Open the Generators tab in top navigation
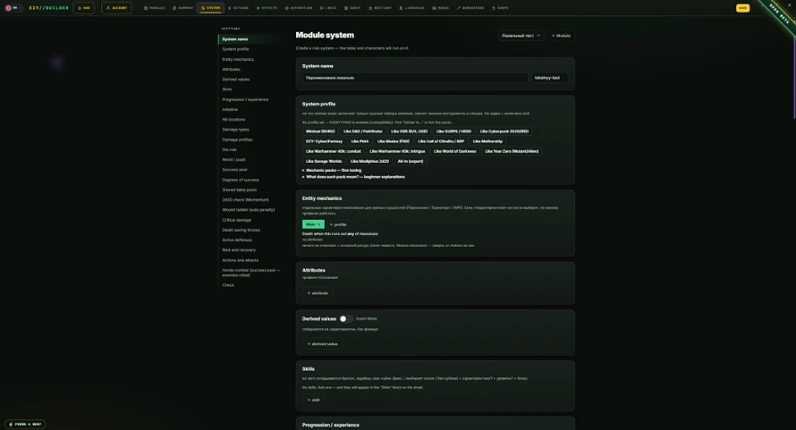The height and width of the screenshot is (430, 796). (471, 8)
